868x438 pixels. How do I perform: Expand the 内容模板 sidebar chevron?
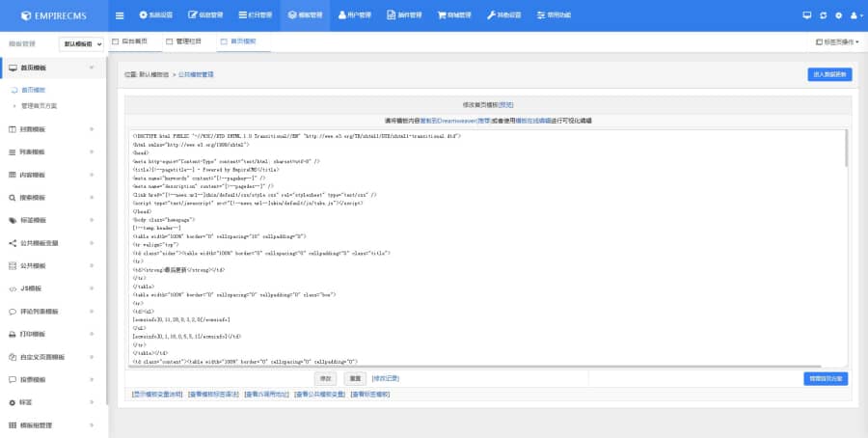coord(92,175)
